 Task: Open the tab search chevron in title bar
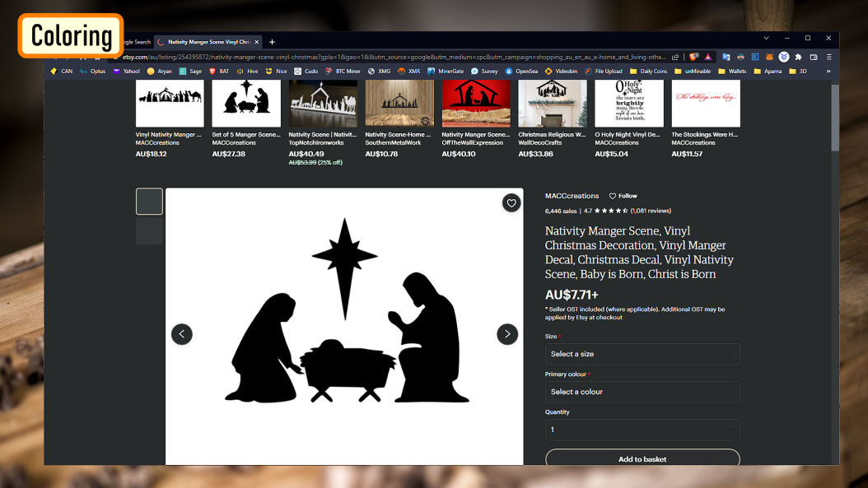[x=766, y=38]
